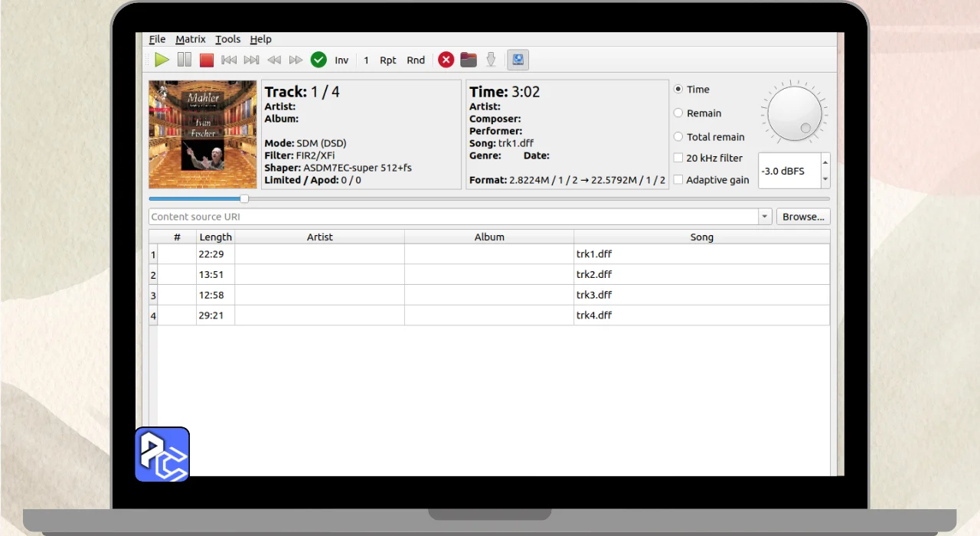
Task: Decrease volume with dBFS down arrow
Action: [825, 180]
